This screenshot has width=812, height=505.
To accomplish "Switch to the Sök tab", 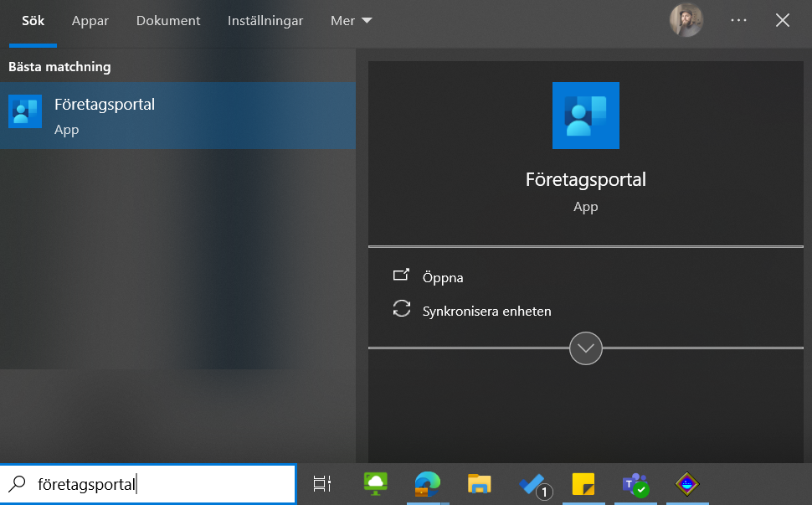I will 33,21.
